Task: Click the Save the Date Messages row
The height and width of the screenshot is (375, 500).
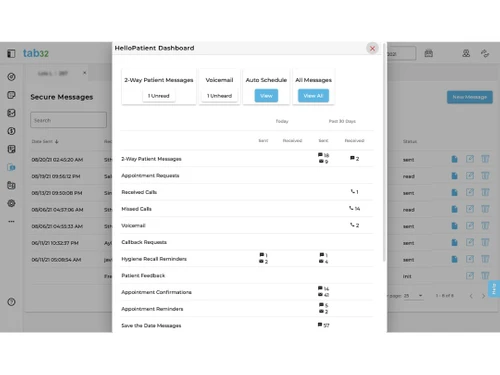Action: coord(247,325)
